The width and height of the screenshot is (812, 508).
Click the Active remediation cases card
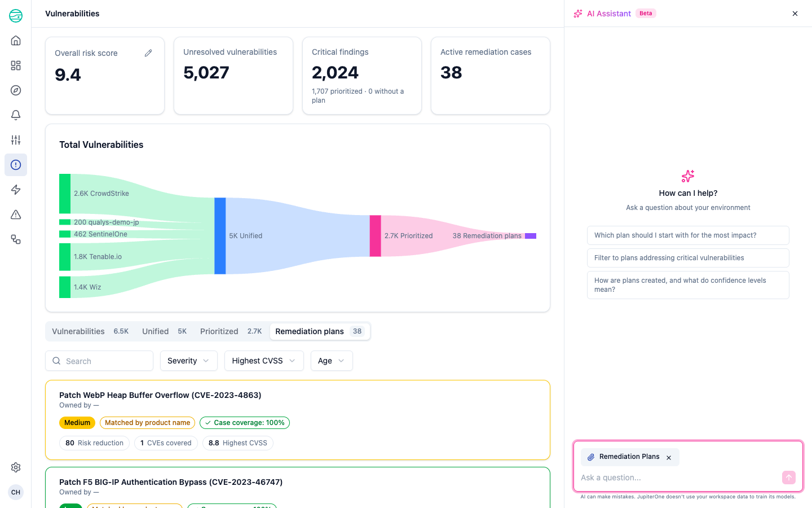tap(491, 76)
